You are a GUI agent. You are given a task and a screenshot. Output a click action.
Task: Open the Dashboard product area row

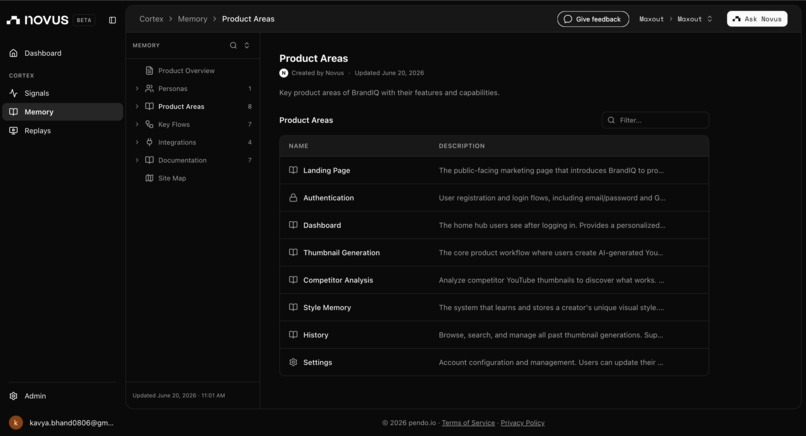point(494,225)
